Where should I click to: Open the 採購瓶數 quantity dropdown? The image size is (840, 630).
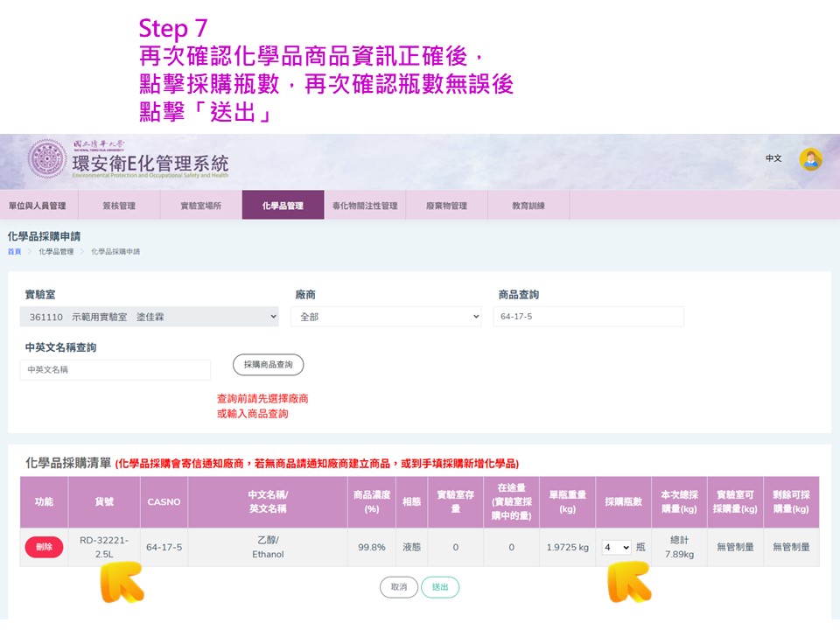[x=616, y=547]
